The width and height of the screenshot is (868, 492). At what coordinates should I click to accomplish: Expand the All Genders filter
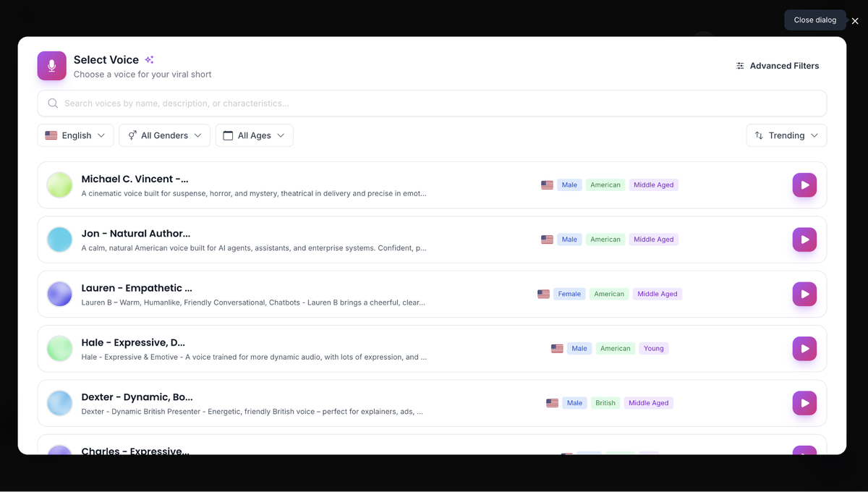[165, 135]
